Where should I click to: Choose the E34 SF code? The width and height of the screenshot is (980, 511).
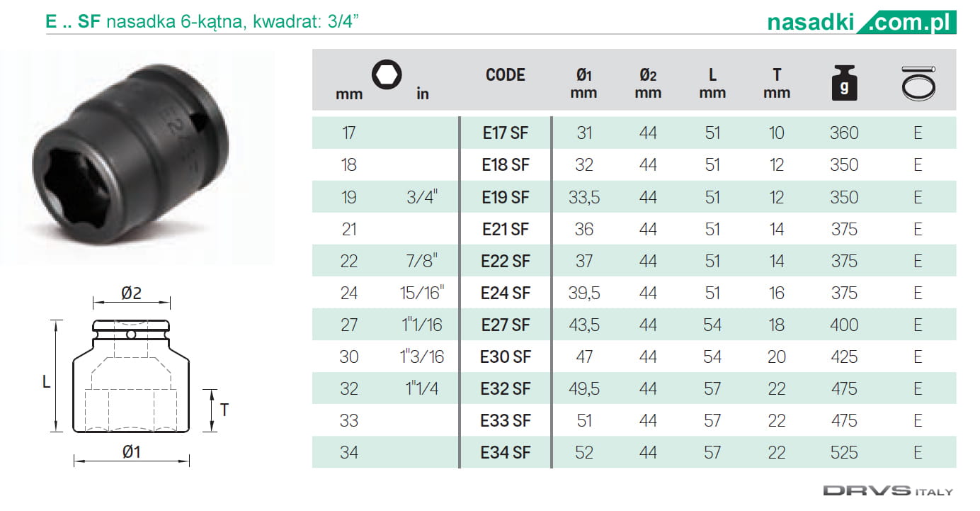tap(505, 452)
